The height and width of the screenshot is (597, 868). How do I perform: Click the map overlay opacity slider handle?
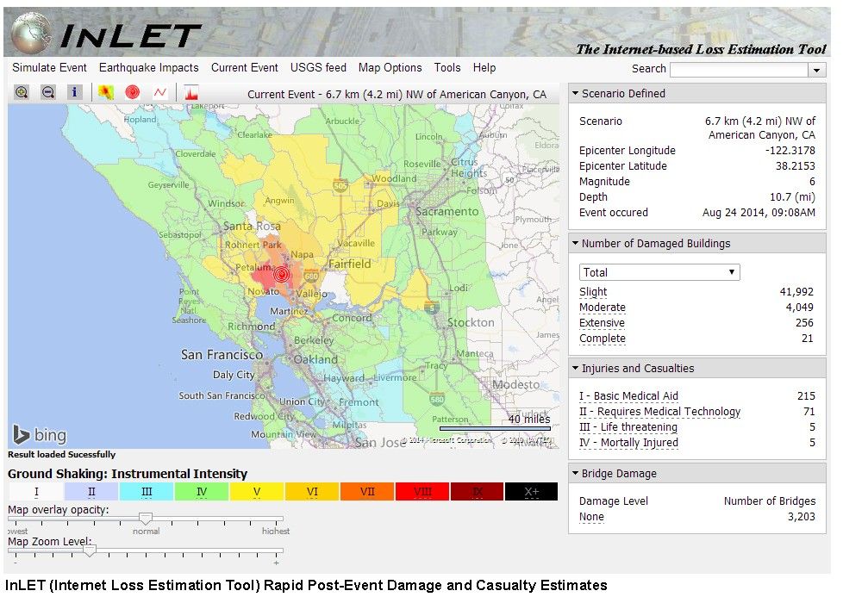(146, 519)
